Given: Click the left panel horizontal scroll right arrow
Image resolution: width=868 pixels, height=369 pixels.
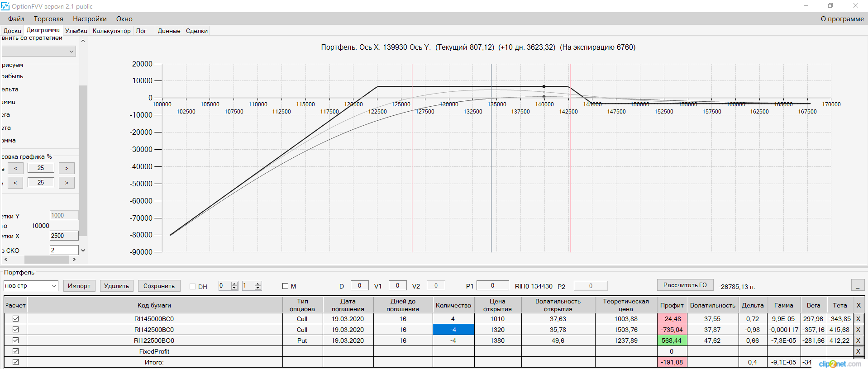Looking at the screenshot, I should (74, 260).
